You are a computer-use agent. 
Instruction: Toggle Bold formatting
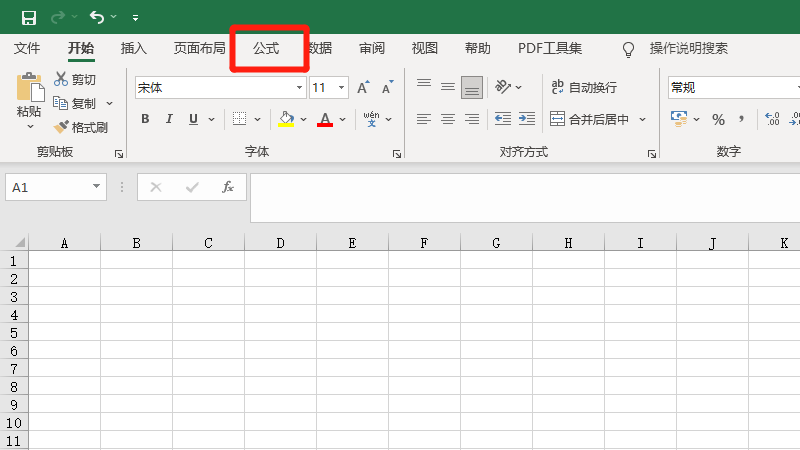click(x=145, y=119)
